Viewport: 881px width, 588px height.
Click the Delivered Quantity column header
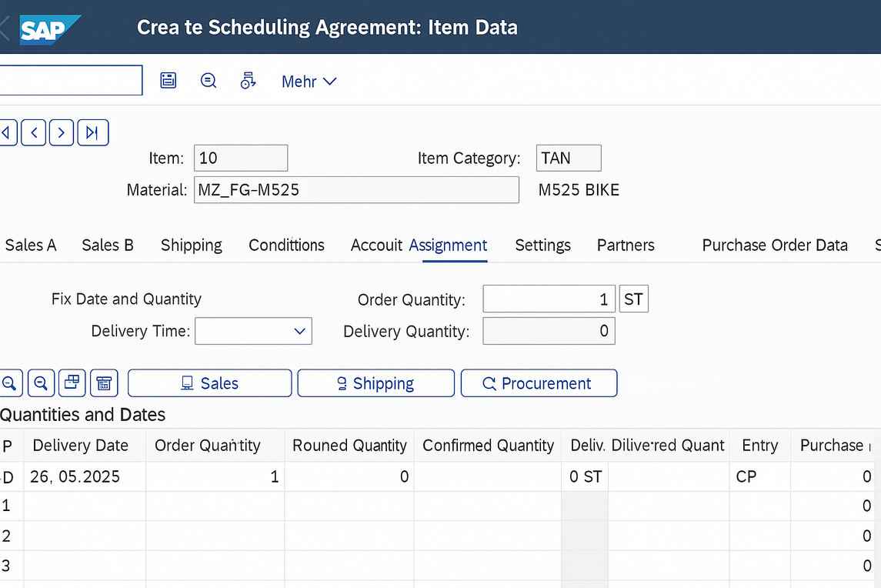click(668, 446)
